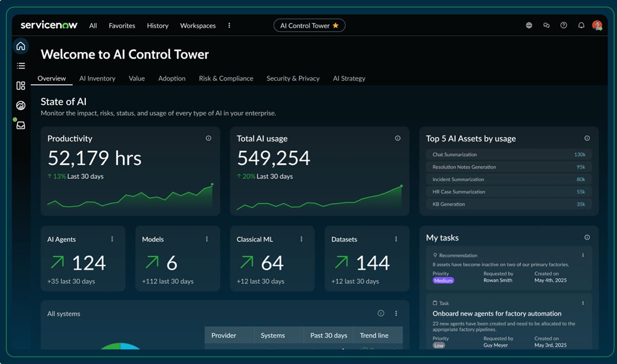Open the Home sidebar icon
The height and width of the screenshot is (364, 617).
21,46
